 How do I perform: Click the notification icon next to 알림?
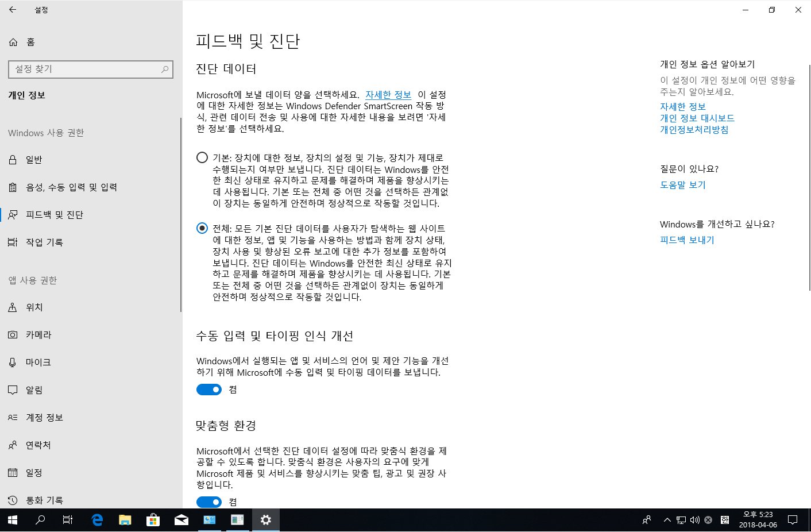tap(13, 390)
